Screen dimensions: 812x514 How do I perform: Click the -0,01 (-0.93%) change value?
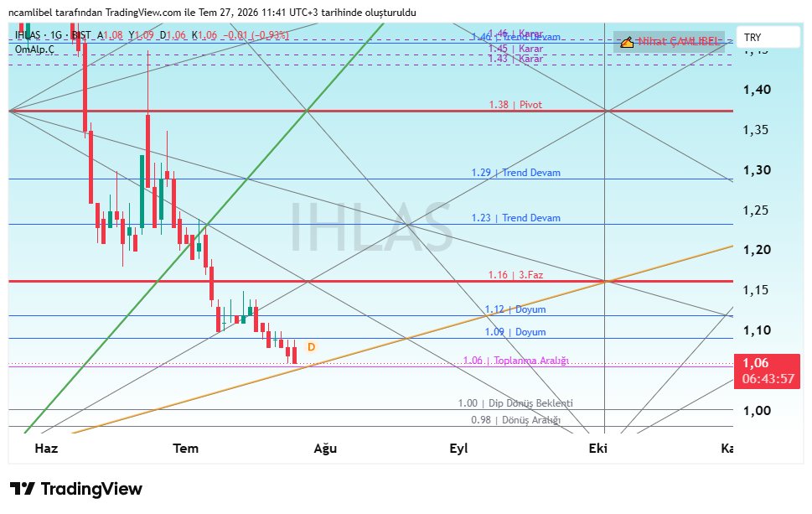(x=256, y=35)
